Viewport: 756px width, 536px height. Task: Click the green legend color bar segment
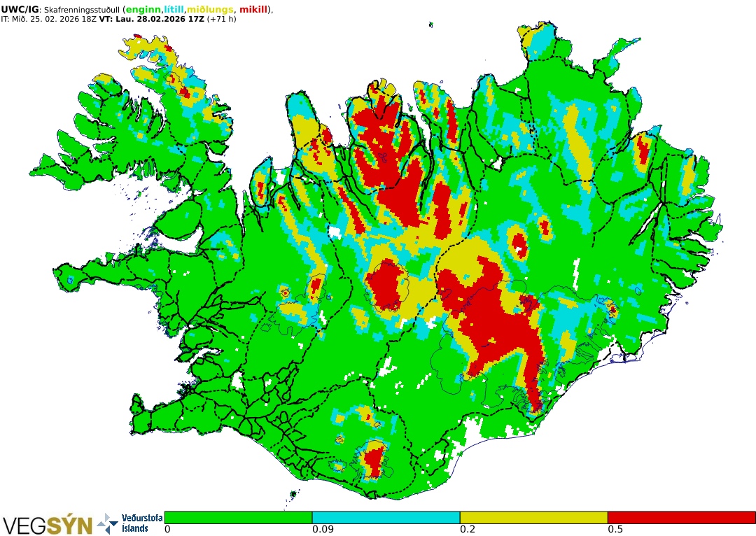point(238,517)
